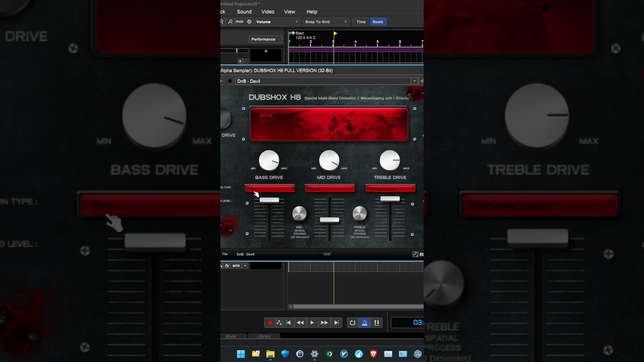Click the BASS DRIVE knob
This screenshot has height=362, width=644.
coord(269,160)
